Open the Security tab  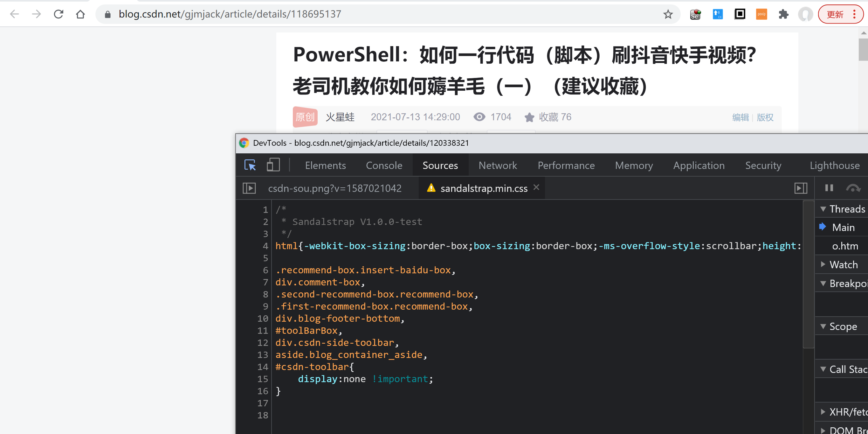(x=763, y=165)
